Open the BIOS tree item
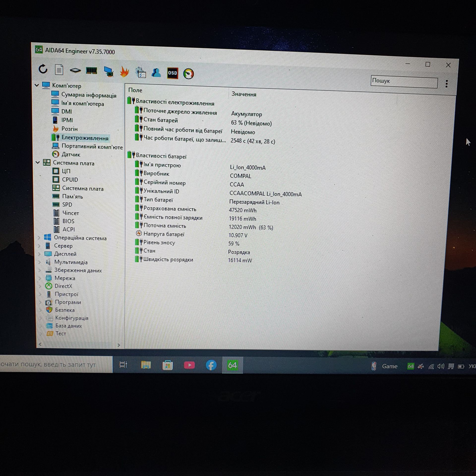Viewport: 476px width, 476px height. click(68, 221)
